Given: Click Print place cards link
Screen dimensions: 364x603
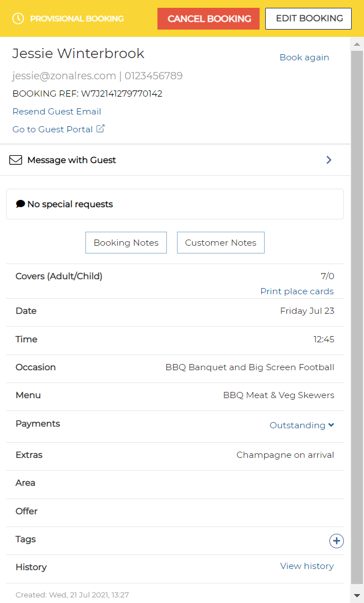Looking at the screenshot, I should (x=297, y=291).
